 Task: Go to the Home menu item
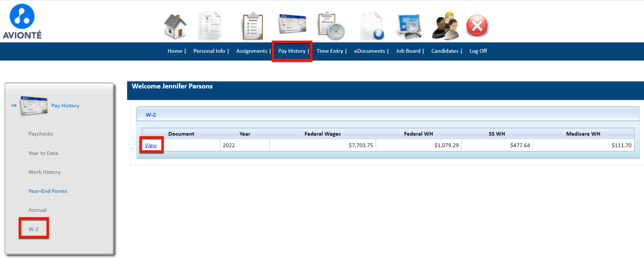175,51
